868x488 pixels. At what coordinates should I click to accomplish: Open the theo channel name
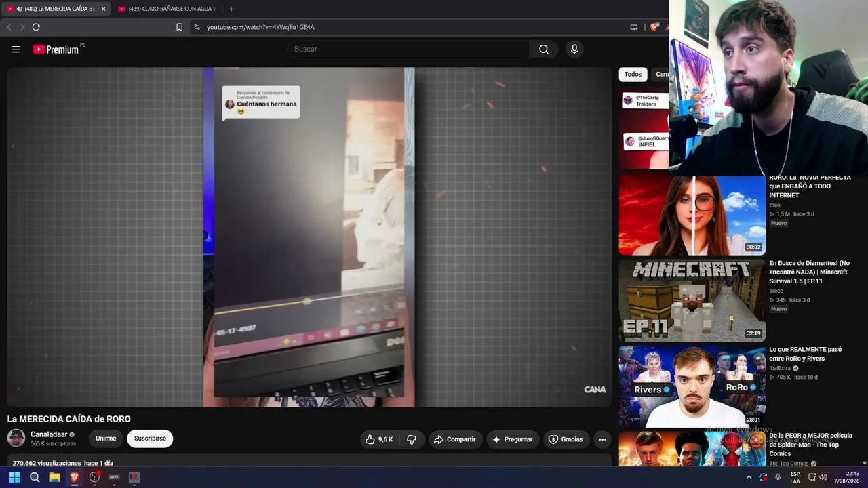(774, 205)
